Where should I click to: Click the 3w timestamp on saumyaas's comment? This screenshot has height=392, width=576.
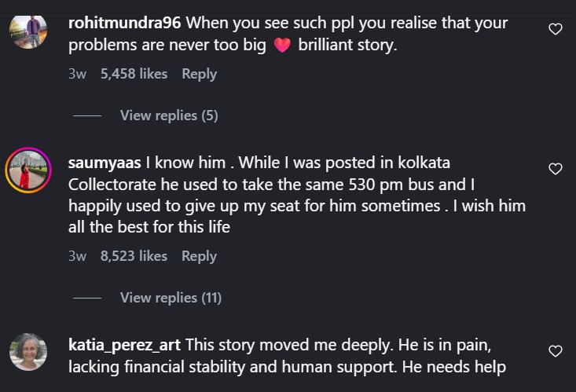77,256
